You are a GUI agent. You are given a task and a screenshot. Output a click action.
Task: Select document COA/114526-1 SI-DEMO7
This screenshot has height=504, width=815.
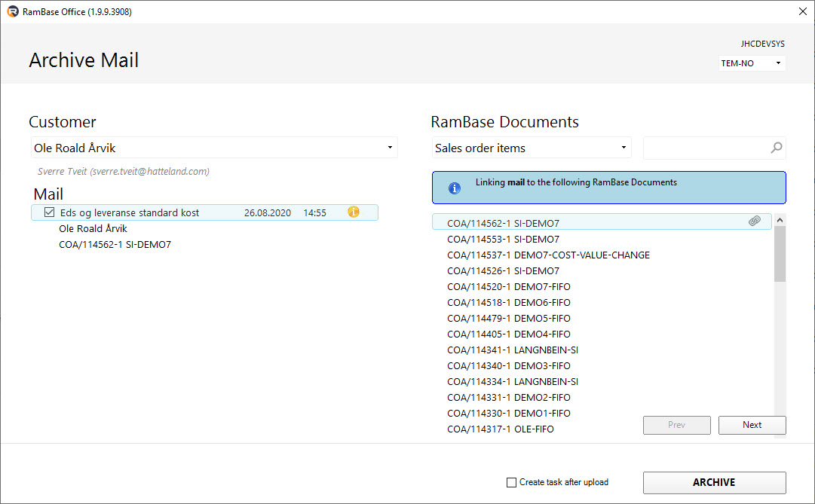click(503, 270)
